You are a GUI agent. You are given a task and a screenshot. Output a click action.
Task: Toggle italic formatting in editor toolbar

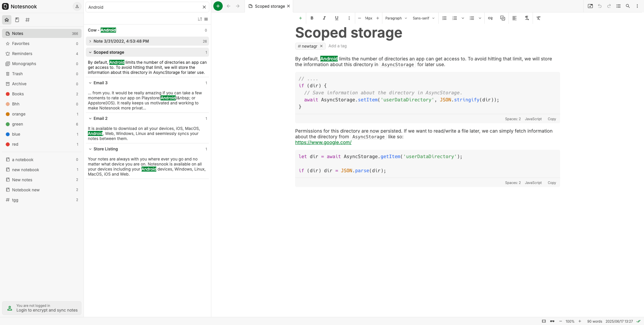324,18
